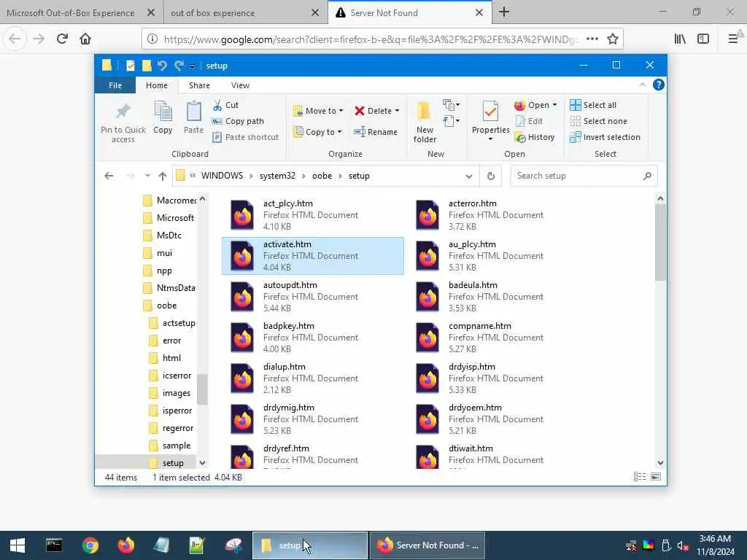Expand the Properties dropdown arrow
Screen dimensions: 747x560
[490, 139]
